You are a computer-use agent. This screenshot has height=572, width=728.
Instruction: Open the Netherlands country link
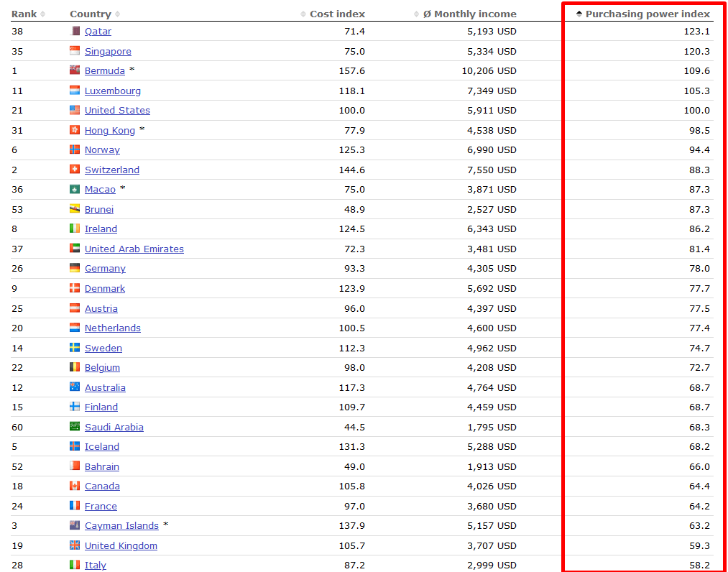click(x=112, y=328)
